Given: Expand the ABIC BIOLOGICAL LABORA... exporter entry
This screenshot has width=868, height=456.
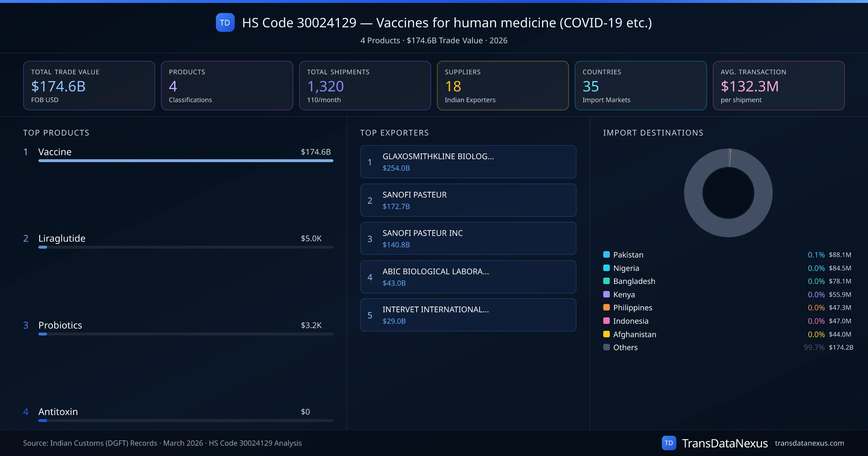Looking at the screenshot, I should (468, 277).
